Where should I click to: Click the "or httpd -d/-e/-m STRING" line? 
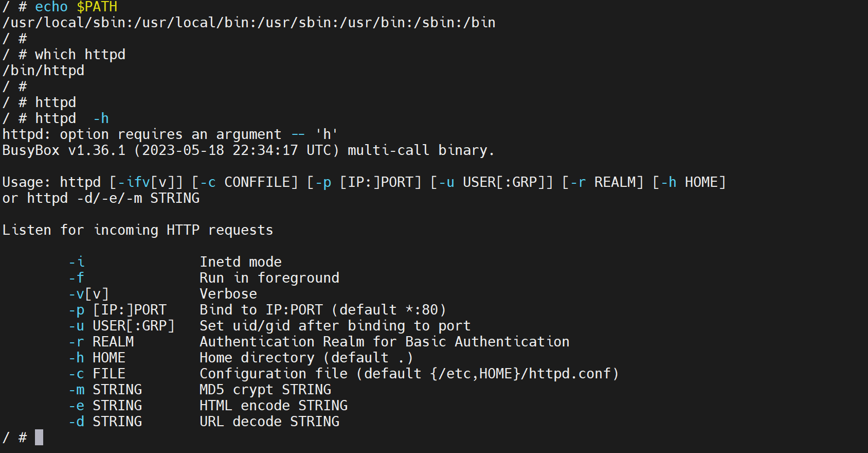pyautogui.click(x=101, y=198)
